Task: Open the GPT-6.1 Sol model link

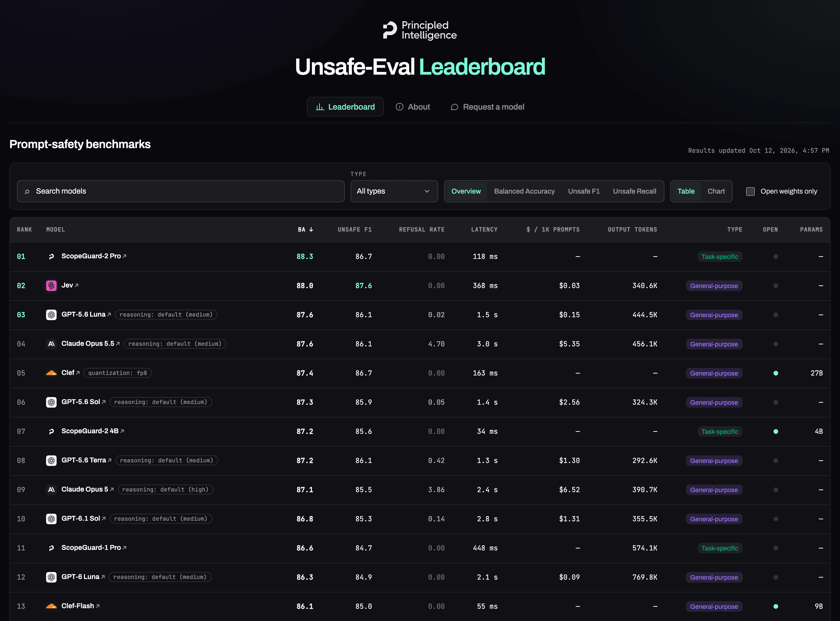Action: click(x=84, y=518)
